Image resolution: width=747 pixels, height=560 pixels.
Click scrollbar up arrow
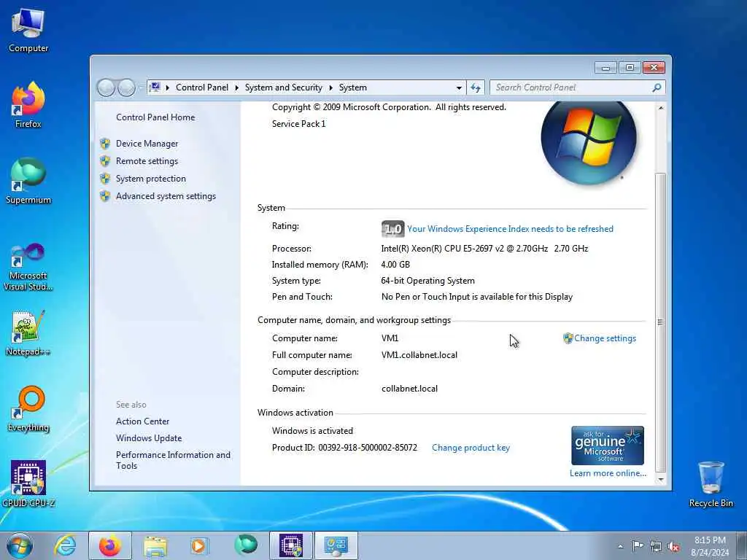coord(660,108)
